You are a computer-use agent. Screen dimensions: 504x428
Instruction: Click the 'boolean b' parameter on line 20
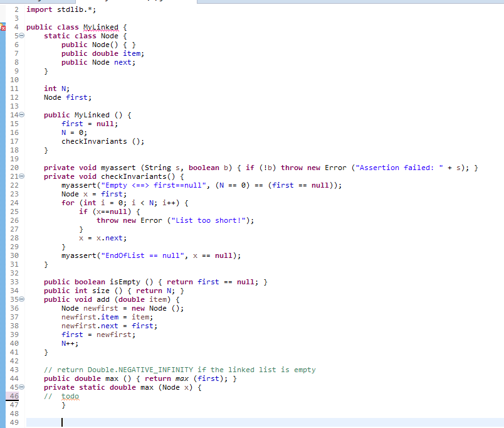click(208, 168)
